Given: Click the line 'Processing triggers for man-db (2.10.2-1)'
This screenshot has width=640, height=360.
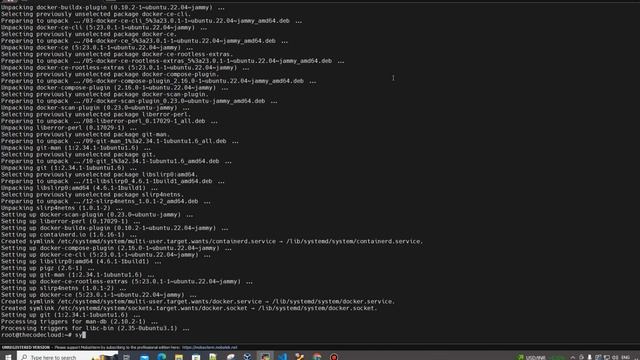Looking at the screenshot, I should tap(79, 321).
